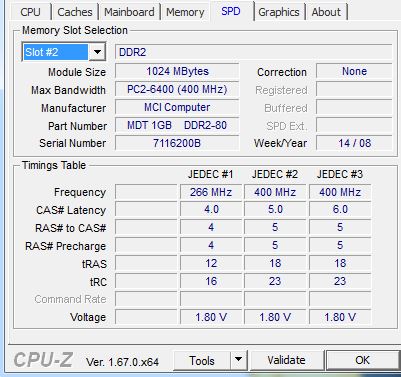Click the JEDEC #2 tRAS value 18
Image resolution: width=401 pixels, height=377 pixels.
point(275,263)
